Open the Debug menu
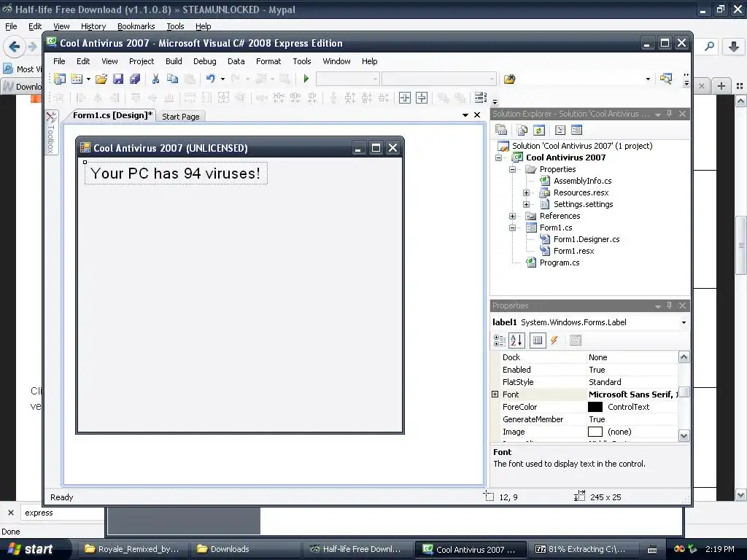 [x=205, y=61]
